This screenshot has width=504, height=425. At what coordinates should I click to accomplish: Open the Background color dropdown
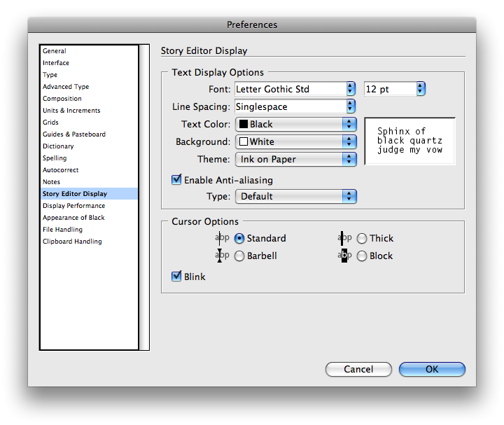(295, 141)
